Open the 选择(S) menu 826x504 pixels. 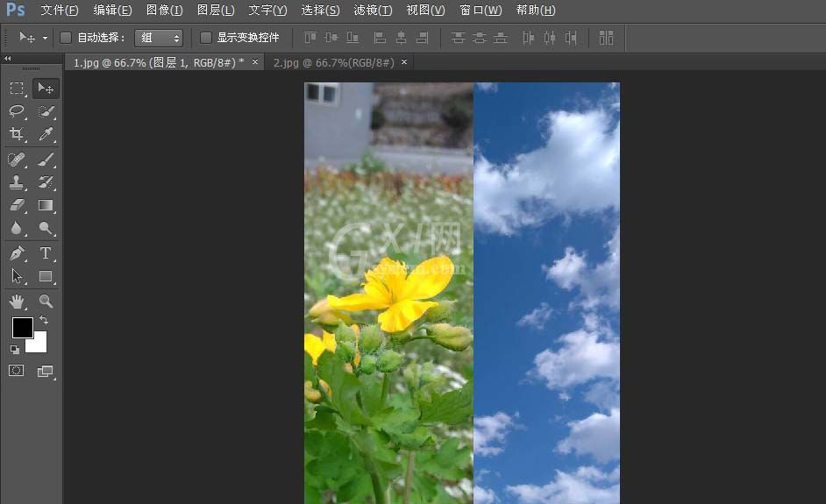[x=320, y=10]
